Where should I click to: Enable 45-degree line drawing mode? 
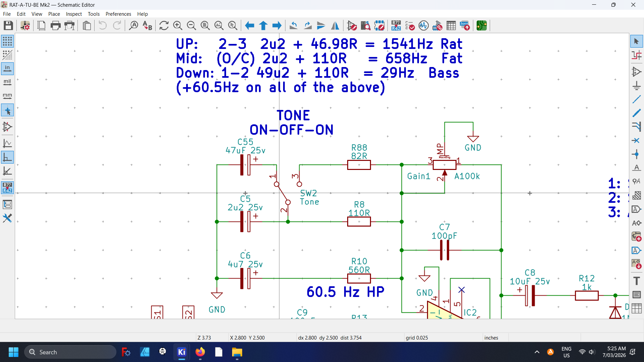[7, 171]
